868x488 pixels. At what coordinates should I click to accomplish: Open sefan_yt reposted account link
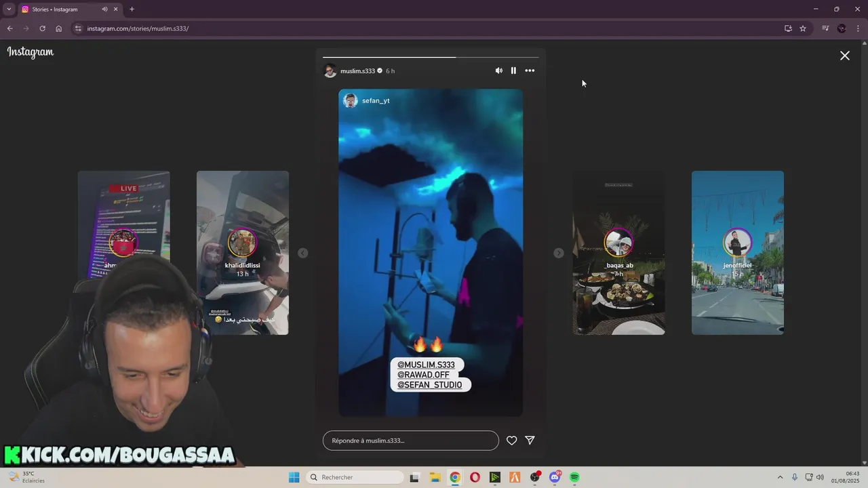coord(376,100)
